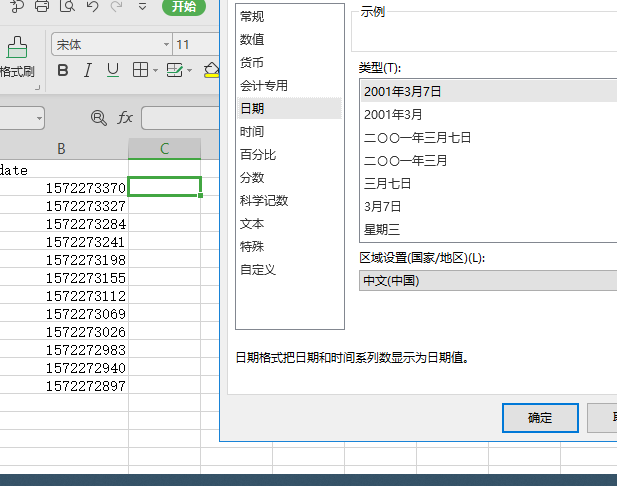The width and height of the screenshot is (617, 486).
Task: Click the 确定 button
Action: (540, 417)
